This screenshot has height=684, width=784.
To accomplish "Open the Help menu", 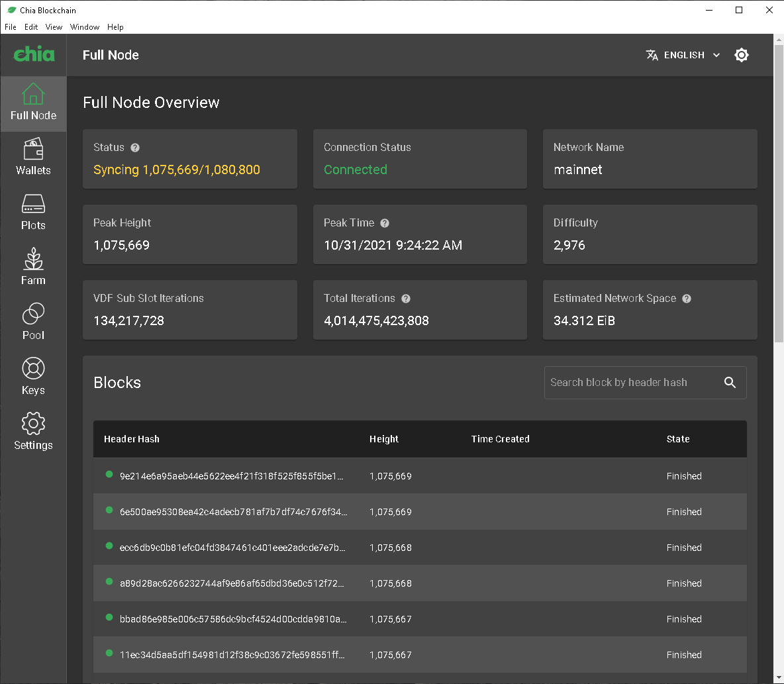I will coord(115,27).
